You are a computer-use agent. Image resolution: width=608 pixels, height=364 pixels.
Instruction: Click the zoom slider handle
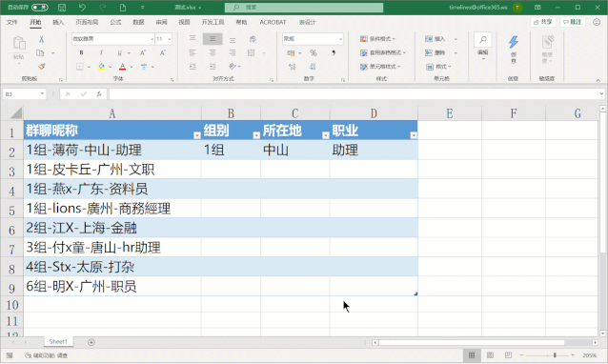555,355
